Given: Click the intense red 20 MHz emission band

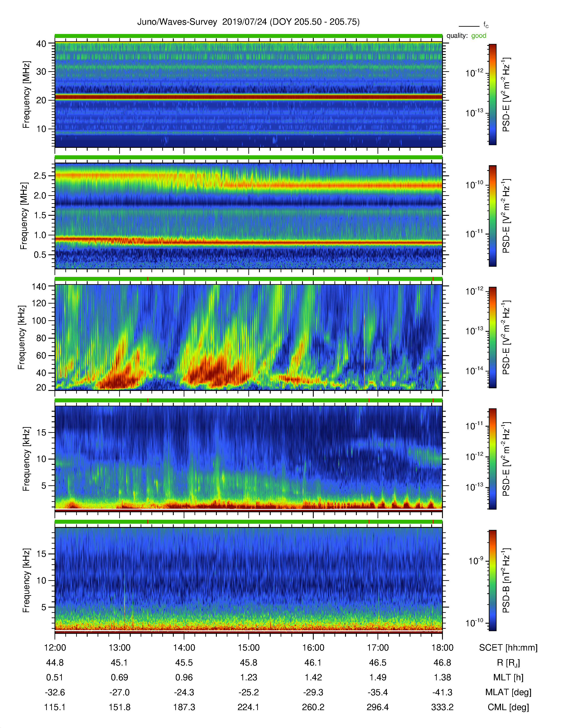Looking at the screenshot, I should [248, 97].
